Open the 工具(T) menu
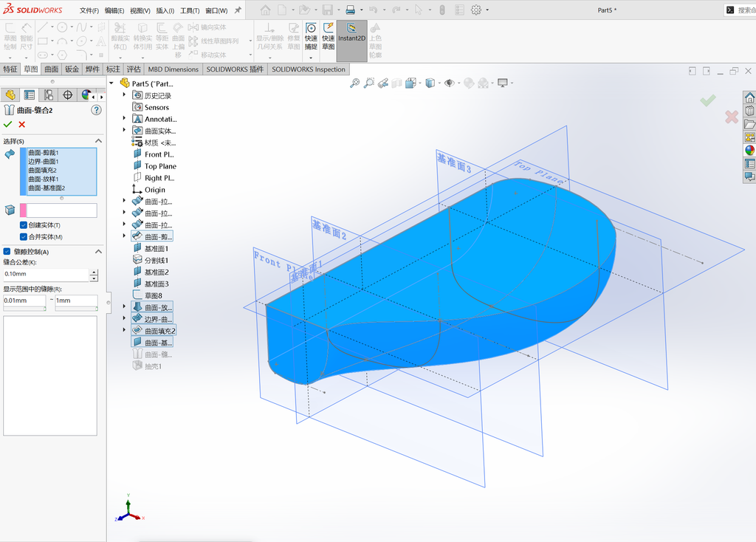Viewport: 756px width, 542px height. (190, 10)
